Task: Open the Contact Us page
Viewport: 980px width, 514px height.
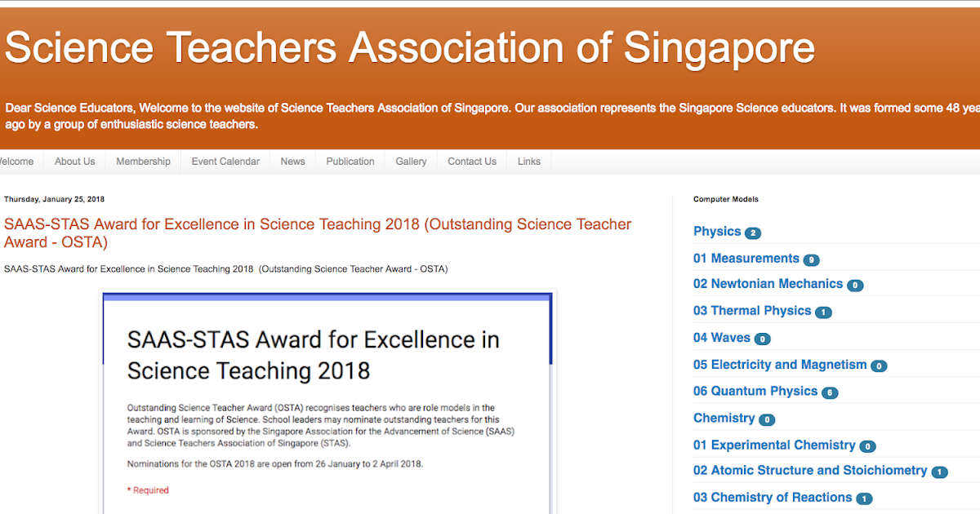Action: pos(472,161)
